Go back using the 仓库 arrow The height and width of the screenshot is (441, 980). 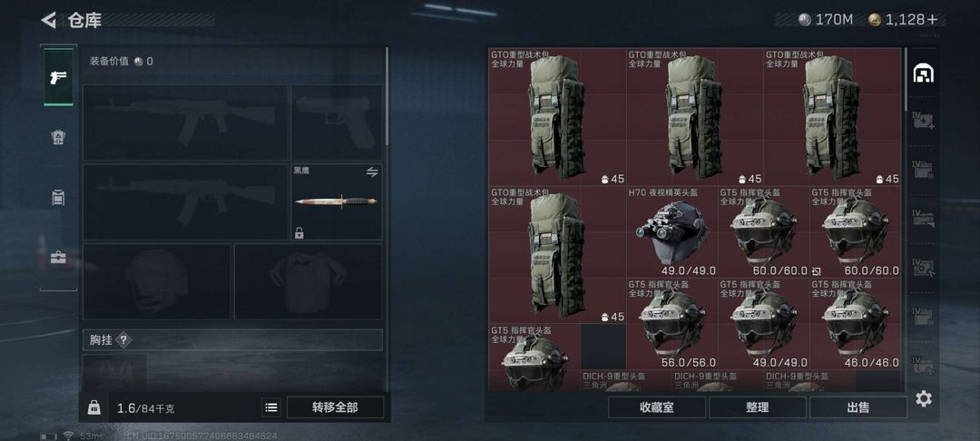[x=49, y=20]
